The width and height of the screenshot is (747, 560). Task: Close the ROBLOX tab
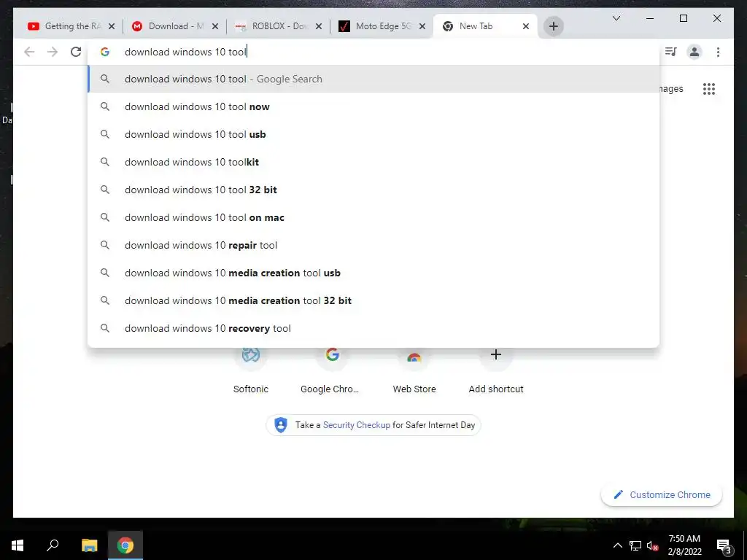click(x=319, y=27)
